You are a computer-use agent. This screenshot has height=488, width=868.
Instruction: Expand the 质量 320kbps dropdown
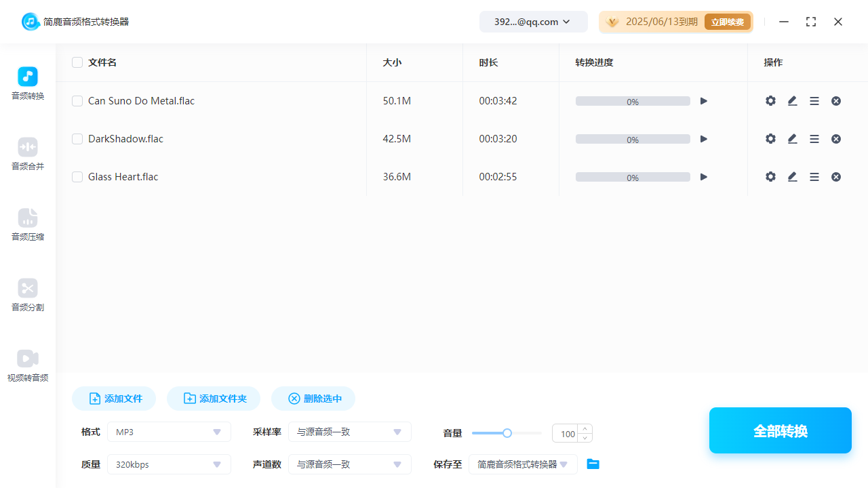coord(168,464)
